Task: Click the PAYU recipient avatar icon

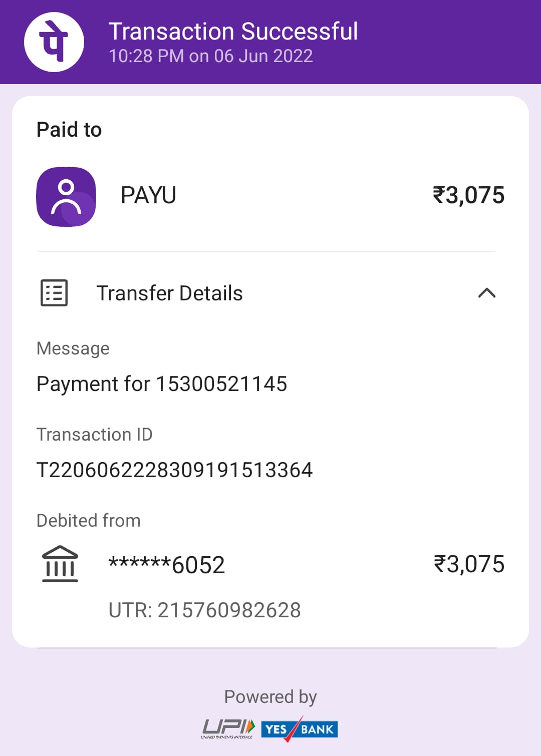Action: pos(66,196)
